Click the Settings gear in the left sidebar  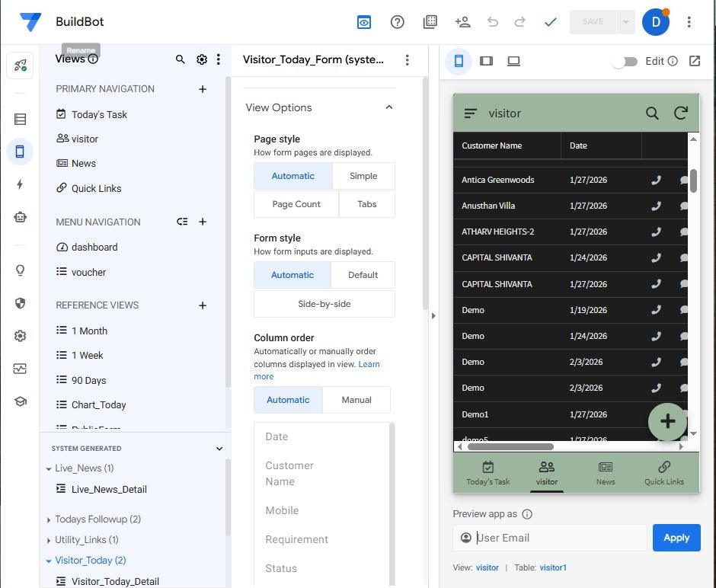coord(20,335)
